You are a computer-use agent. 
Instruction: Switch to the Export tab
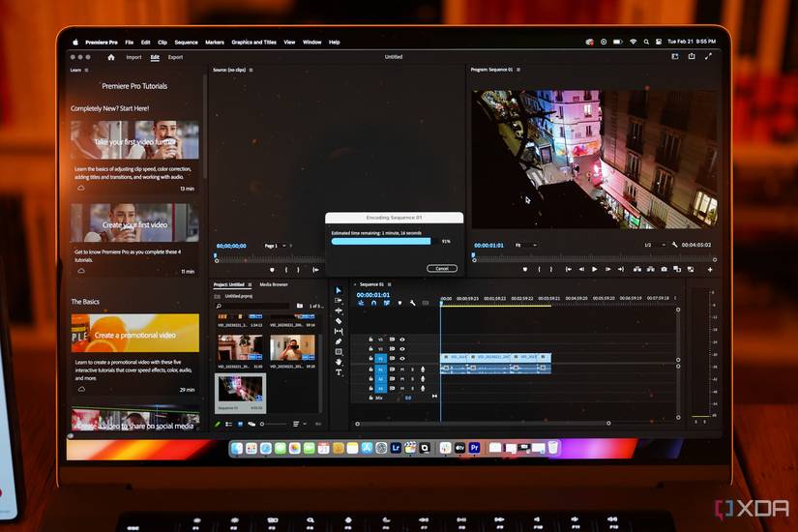(x=175, y=57)
